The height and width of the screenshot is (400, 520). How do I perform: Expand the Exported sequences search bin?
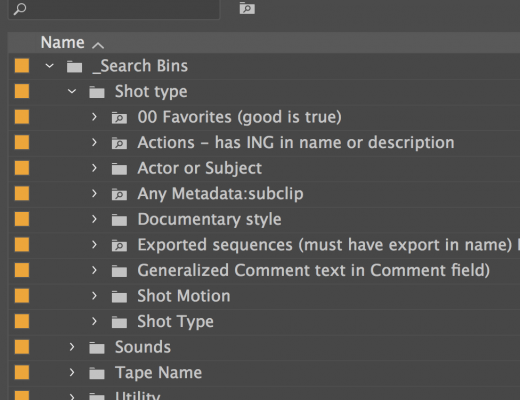94,245
